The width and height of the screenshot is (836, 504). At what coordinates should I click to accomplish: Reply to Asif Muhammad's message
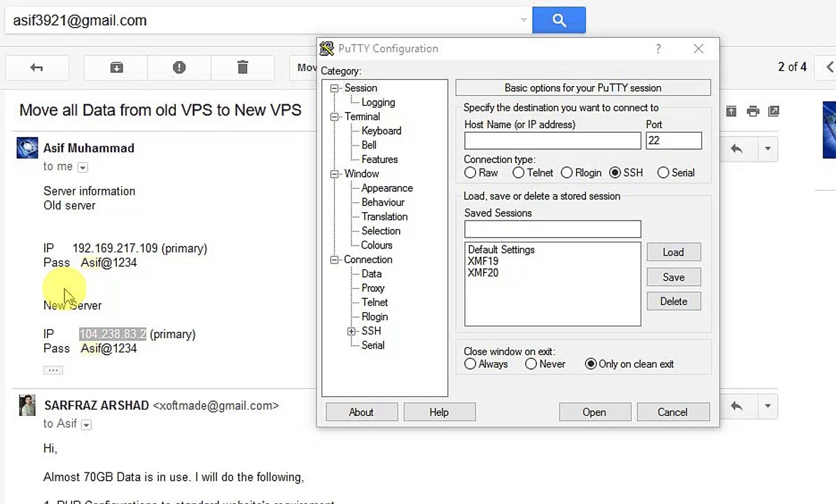[737, 148]
